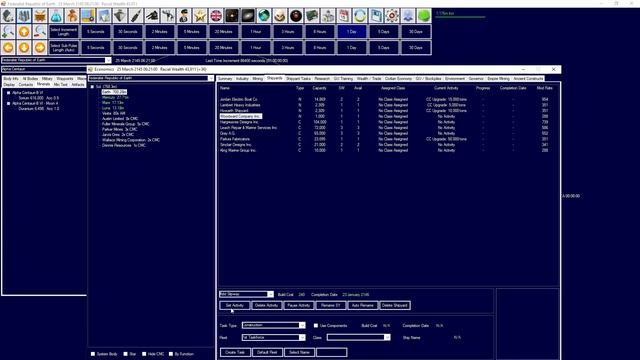The height and width of the screenshot is (360, 640).
Task: Click the black sphere sectors icon
Action: [x=296, y=16]
